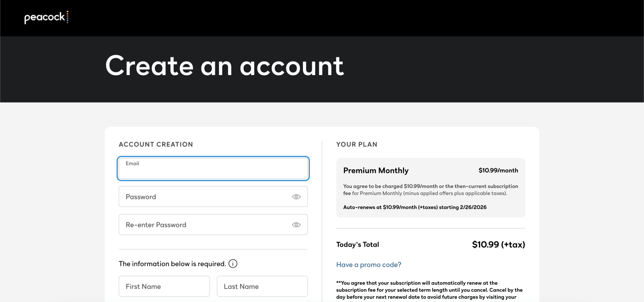Click the ACCOUNT CREATION section heading
Image resolution: width=644 pixels, height=302 pixels.
tap(156, 144)
